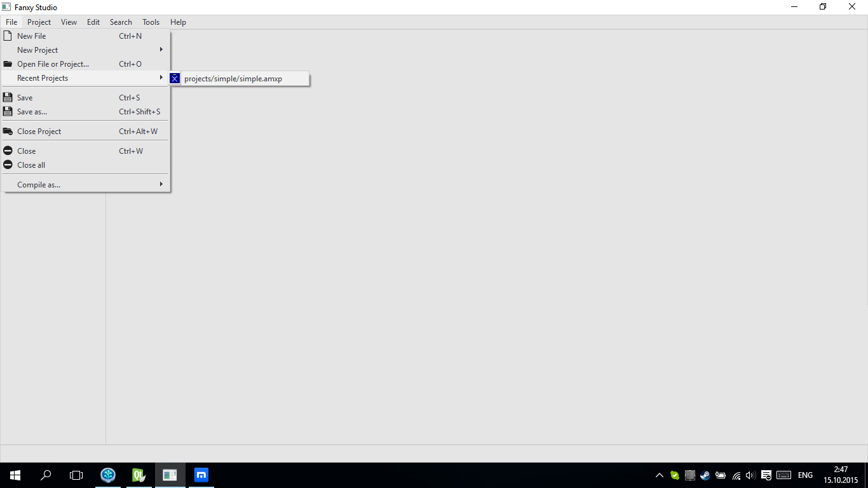Expand the Compile as... submenu
Image resolution: width=868 pixels, height=488 pixels.
point(85,185)
